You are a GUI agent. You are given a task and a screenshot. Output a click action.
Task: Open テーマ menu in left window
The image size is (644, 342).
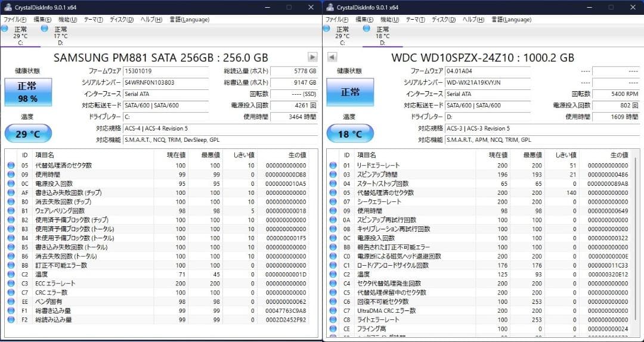(93, 20)
